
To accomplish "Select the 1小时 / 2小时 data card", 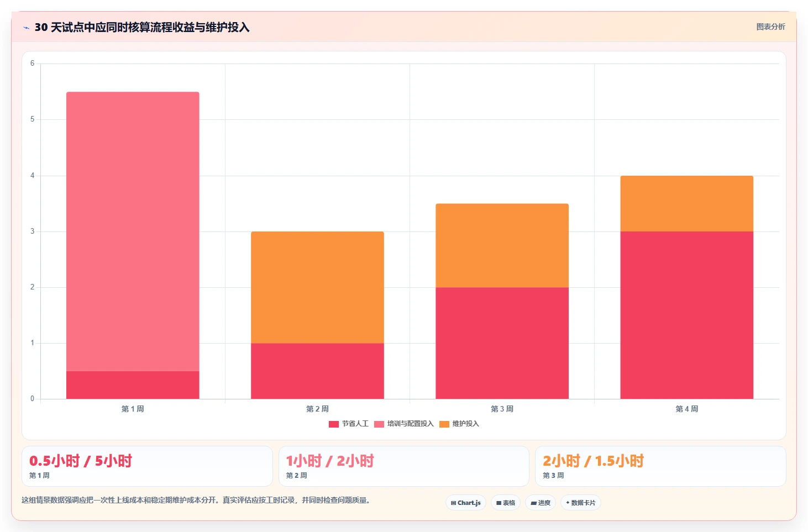I will [404, 466].
